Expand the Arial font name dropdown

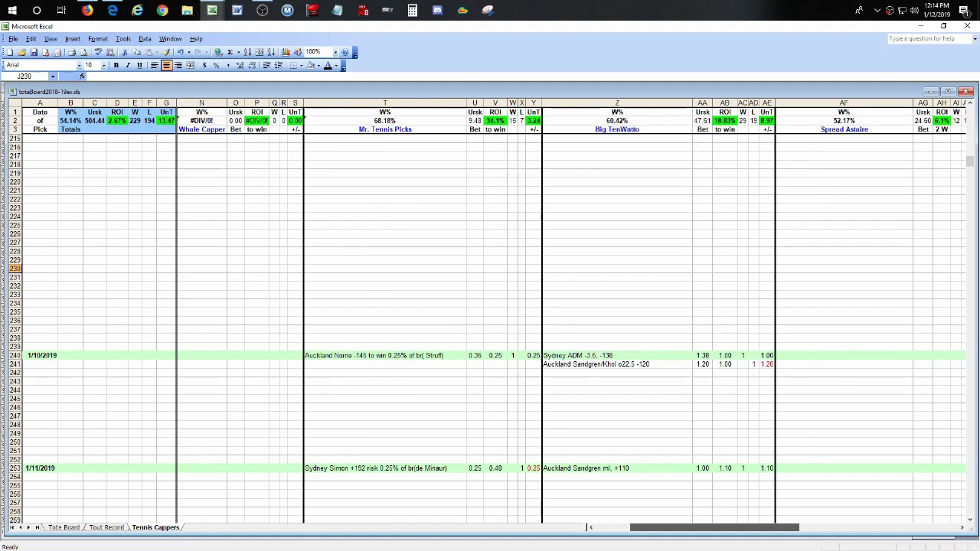pos(79,66)
